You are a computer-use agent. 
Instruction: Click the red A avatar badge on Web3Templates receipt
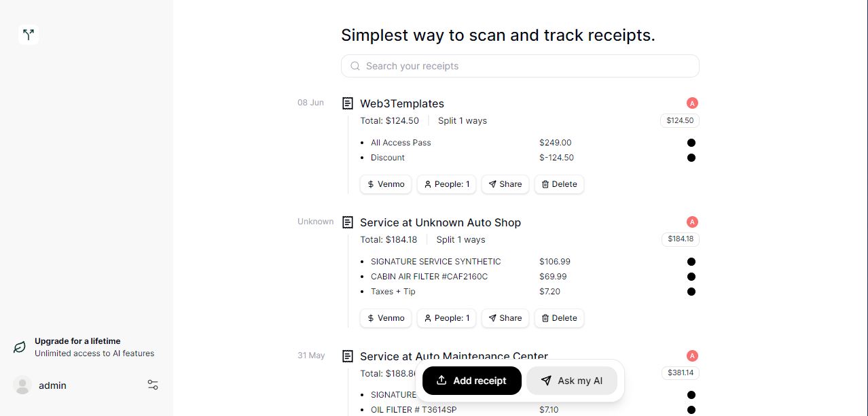(x=691, y=102)
